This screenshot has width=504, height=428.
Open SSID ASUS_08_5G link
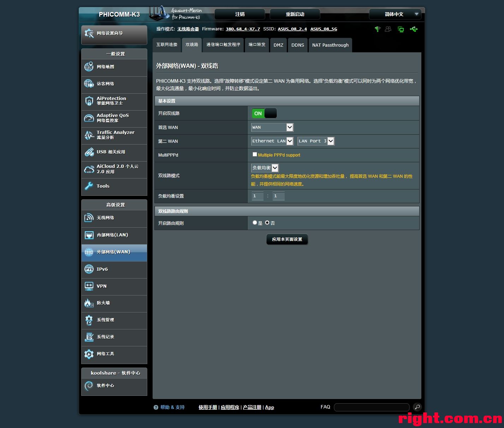coord(324,29)
